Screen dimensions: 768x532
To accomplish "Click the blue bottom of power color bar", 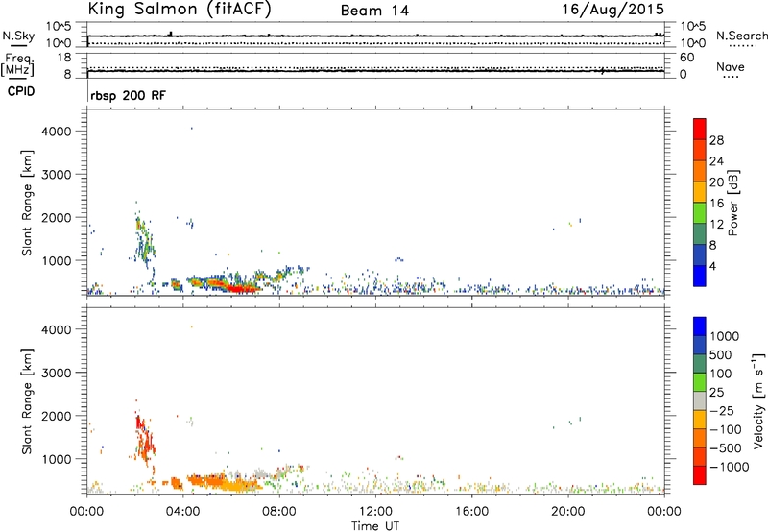I will click(x=700, y=276).
